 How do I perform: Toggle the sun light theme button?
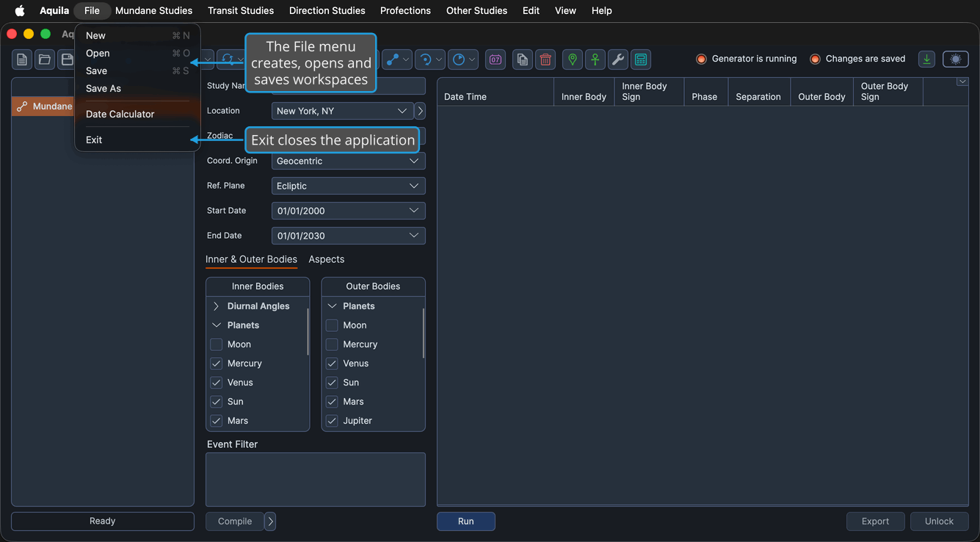coord(956,59)
